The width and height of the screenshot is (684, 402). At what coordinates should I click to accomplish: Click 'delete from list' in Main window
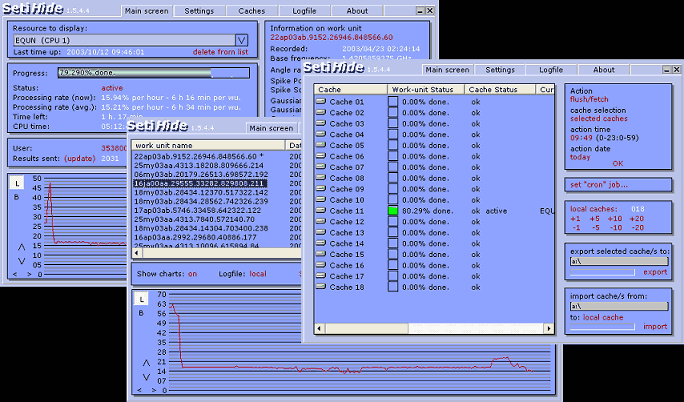pyautogui.click(x=220, y=52)
